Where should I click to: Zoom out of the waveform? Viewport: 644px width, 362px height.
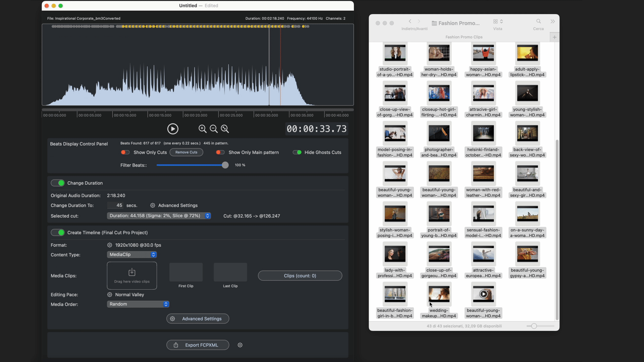coord(214,129)
